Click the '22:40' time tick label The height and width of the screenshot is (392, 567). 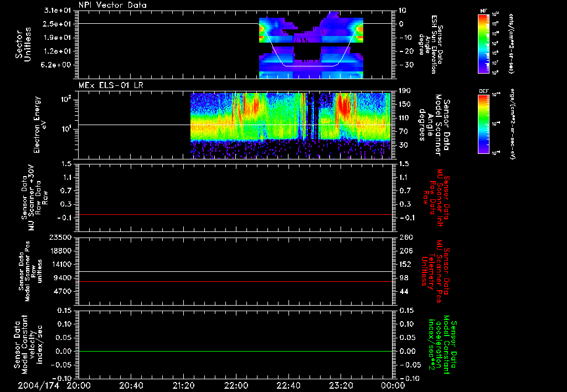point(288,386)
